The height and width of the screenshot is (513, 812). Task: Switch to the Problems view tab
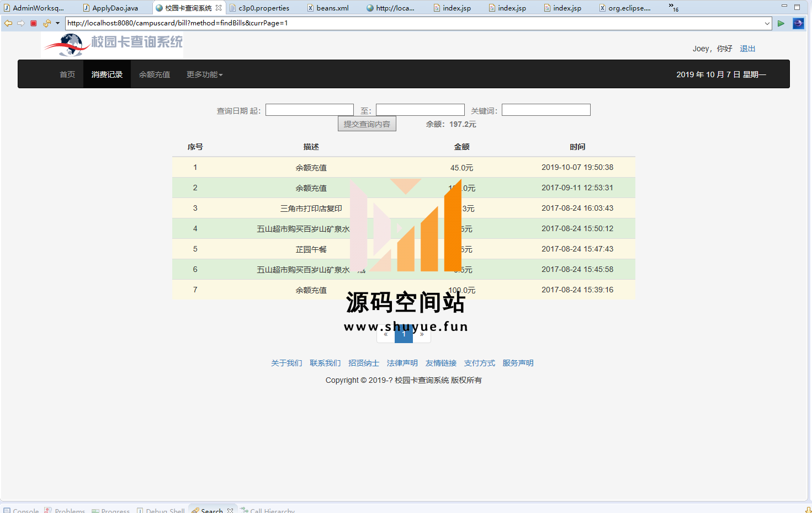click(65, 511)
